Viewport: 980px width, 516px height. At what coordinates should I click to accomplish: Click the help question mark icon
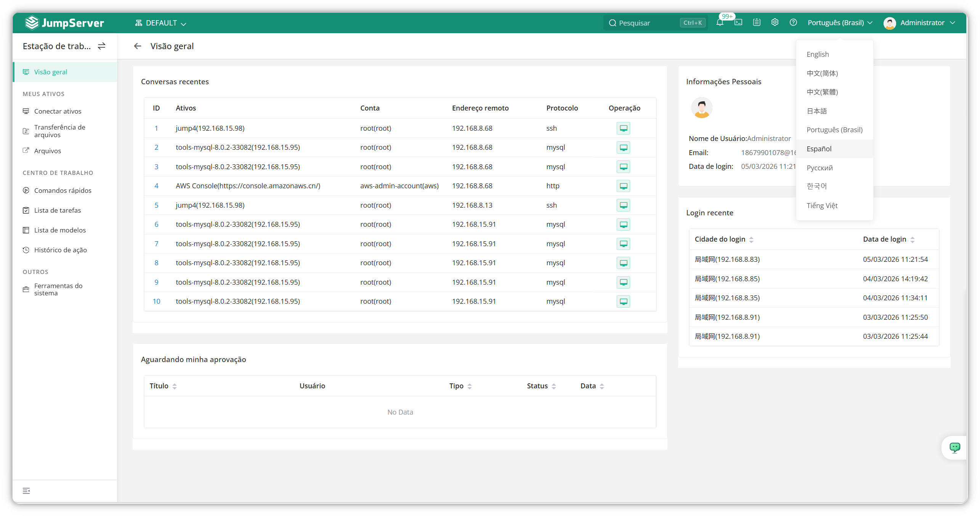click(793, 22)
